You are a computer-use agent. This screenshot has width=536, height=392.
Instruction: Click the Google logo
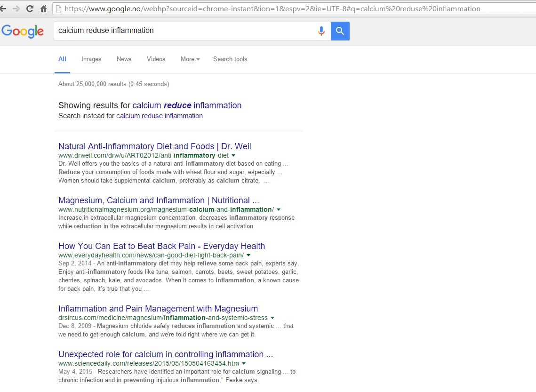pyautogui.click(x=23, y=31)
